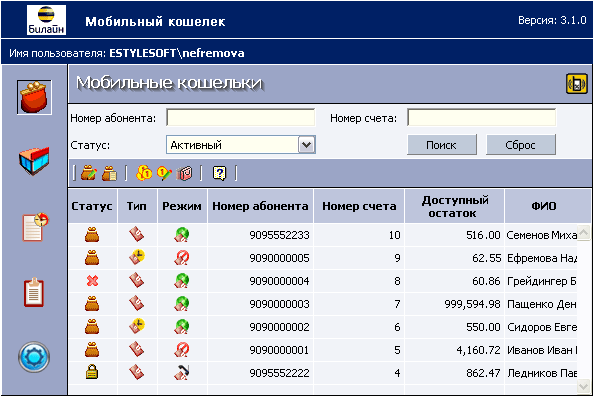This screenshot has height=398, width=595.
Task: Click the wallet with document toolbar icon
Action: 109,173
